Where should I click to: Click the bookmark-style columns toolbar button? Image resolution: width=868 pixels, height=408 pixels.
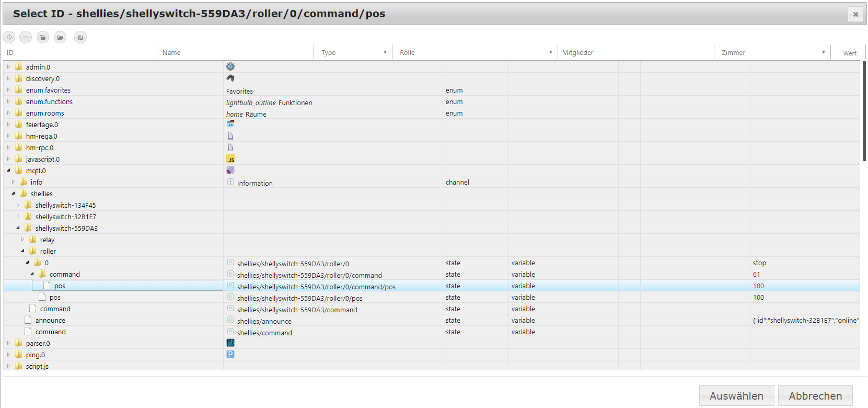80,37
